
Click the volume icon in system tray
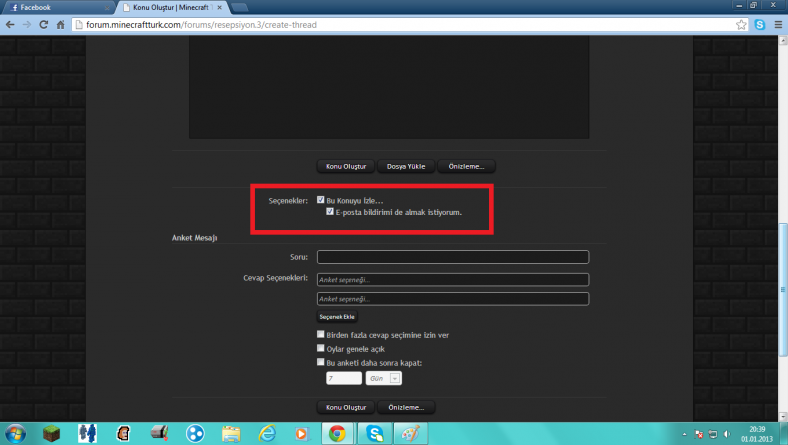[x=727, y=434]
